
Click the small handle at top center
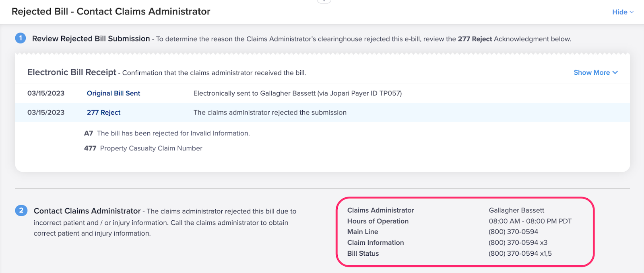point(324,1)
